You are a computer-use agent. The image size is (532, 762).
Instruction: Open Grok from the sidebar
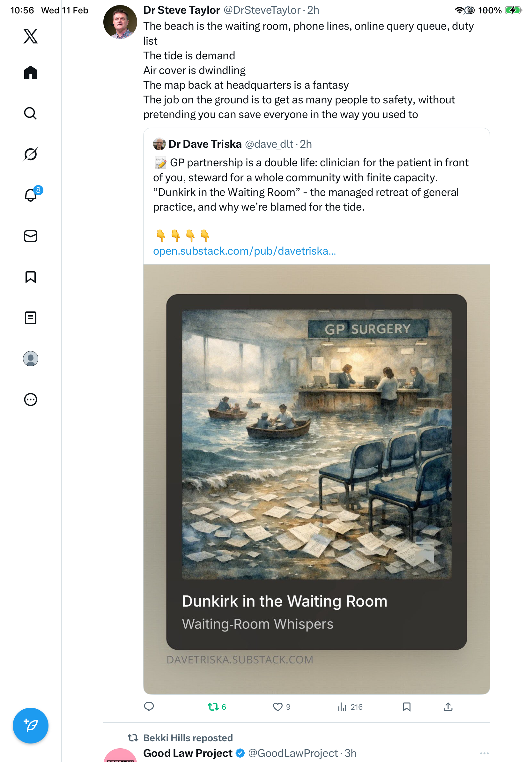[31, 154]
